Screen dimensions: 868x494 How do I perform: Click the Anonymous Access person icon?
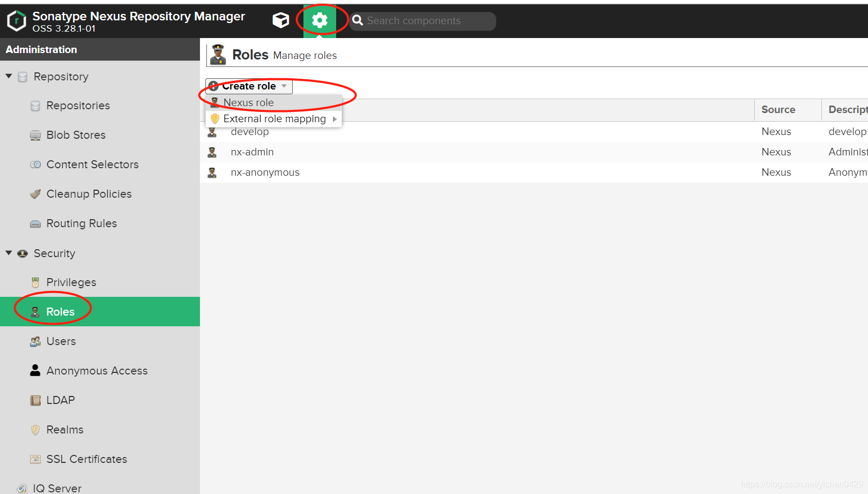click(x=35, y=370)
